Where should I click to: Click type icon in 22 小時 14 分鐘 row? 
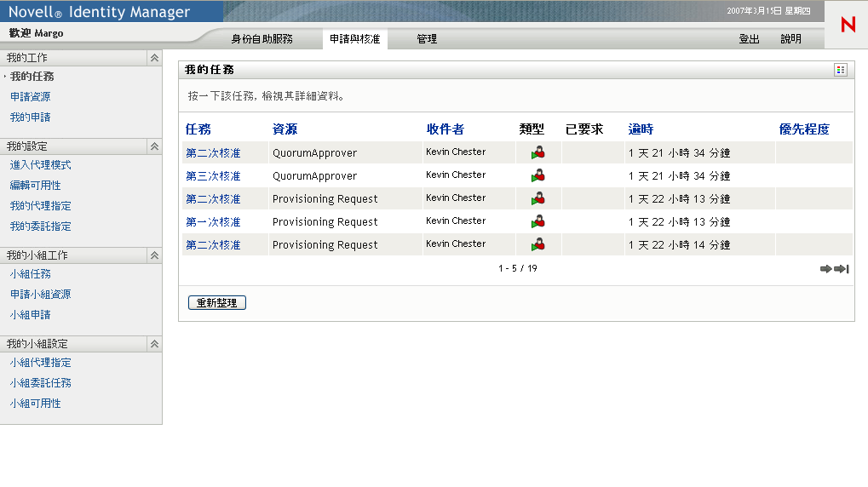pos(538,244)
